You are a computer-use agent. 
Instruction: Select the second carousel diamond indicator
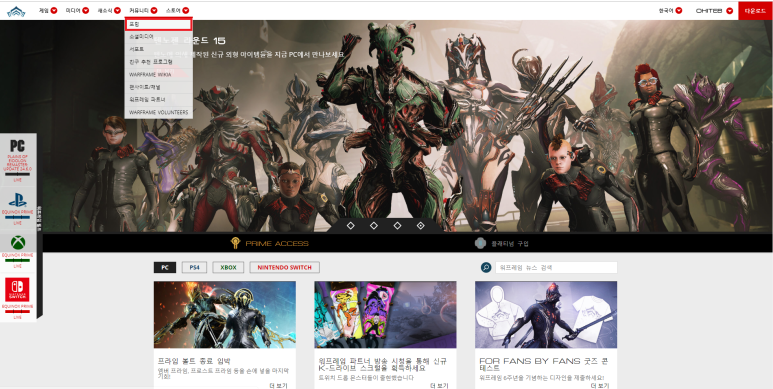click(374, 225)
